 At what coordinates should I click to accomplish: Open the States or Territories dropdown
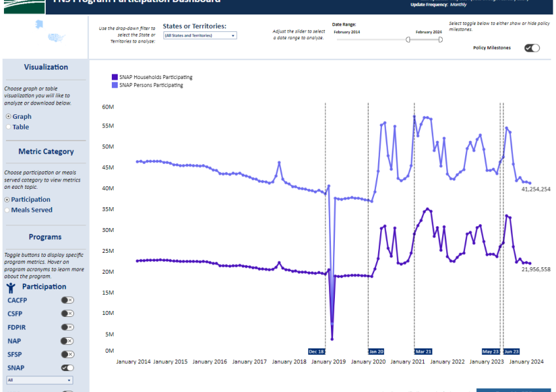coord(200,35)
